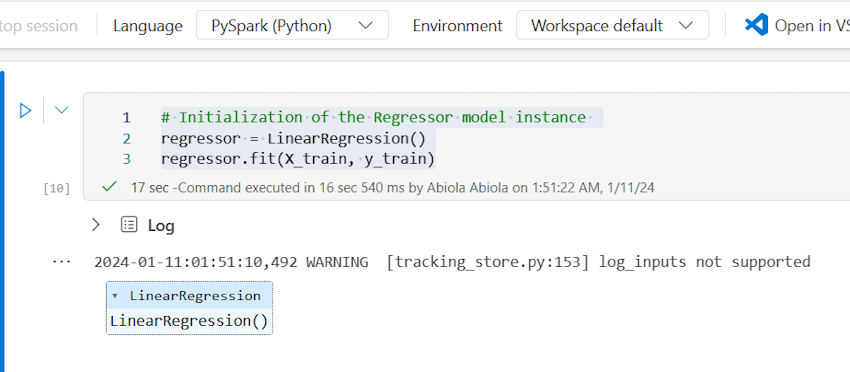Open the Workspace default environment dropdown
This screenshot has width=850, height=372.
click(x=612, y=25)
